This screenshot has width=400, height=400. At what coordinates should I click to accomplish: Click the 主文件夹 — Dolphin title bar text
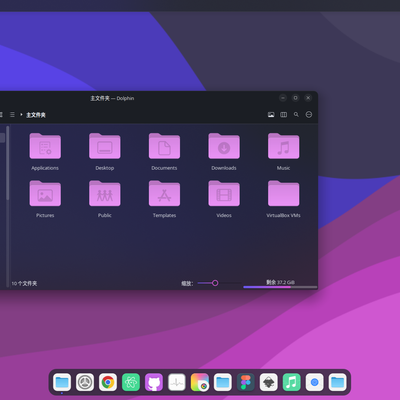(112, 98)
